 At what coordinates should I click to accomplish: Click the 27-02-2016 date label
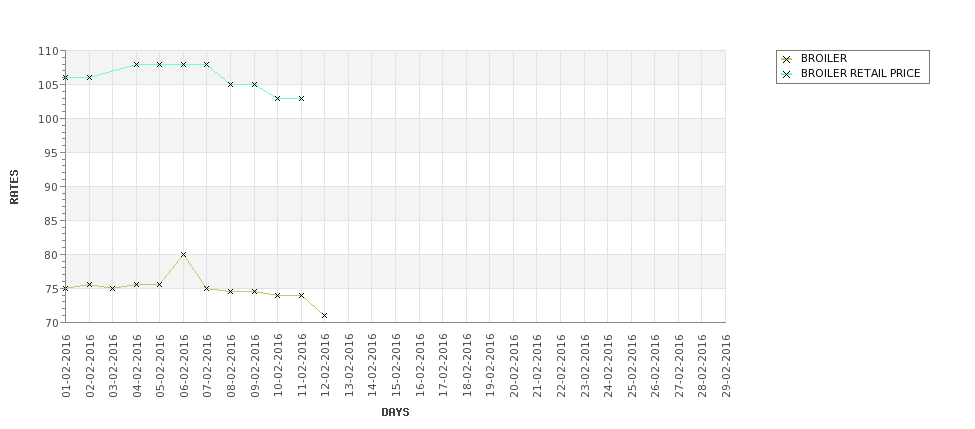[678, 366]
